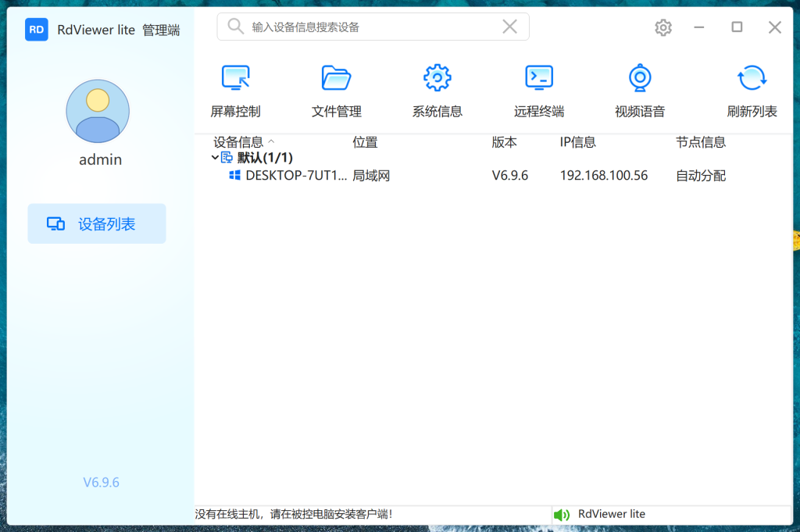
Task: Click the RD app logo
Action: [x=37, y=30]
